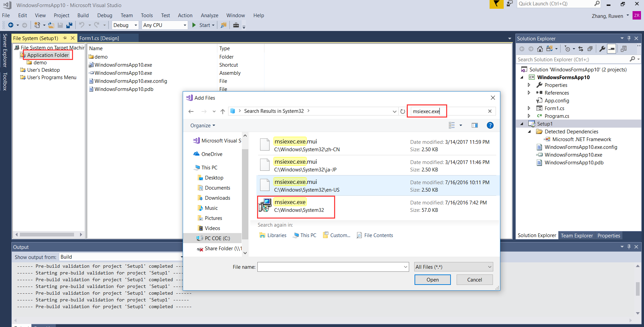Click the help question mark in Add Files dialog
644x327 pixels.
coord(490,125)
